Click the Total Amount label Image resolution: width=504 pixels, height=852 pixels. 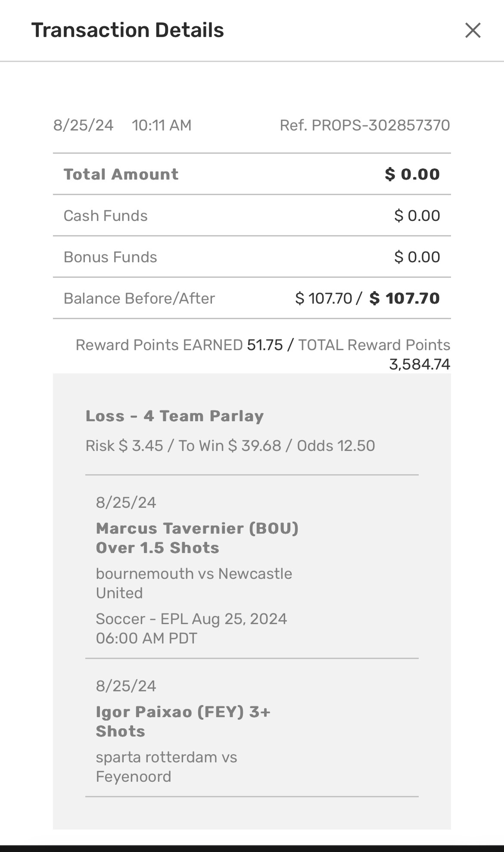[x=121, y=174]
